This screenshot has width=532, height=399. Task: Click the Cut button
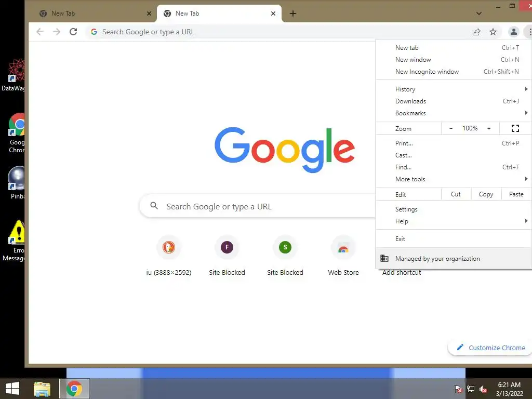pos(456,194)
